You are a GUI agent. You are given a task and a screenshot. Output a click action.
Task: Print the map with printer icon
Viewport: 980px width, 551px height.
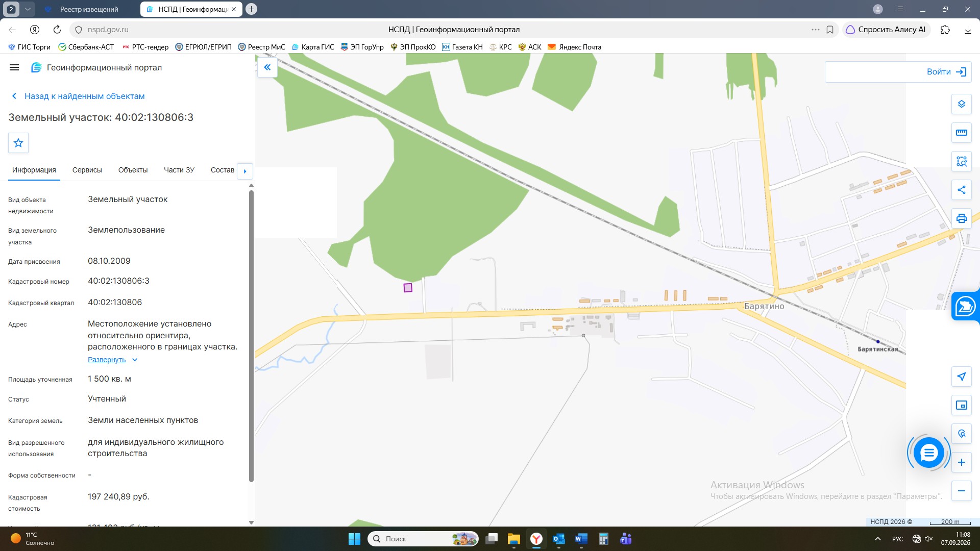pos(962,218)
